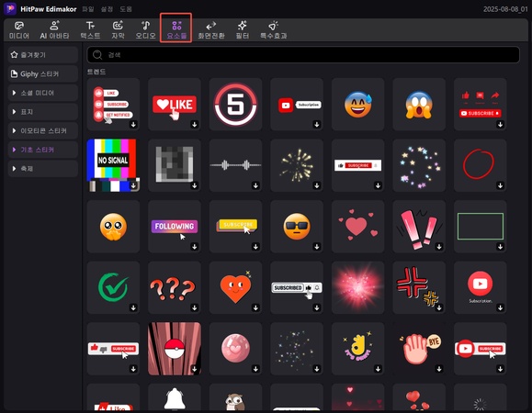Select the pixelated mosaic sticker

175,165
